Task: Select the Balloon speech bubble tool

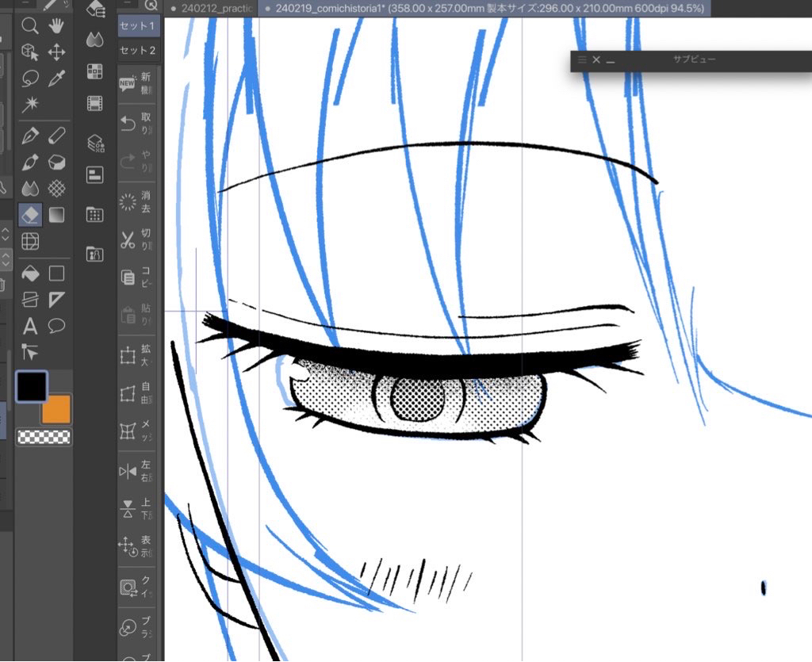Action: [56, 326]
